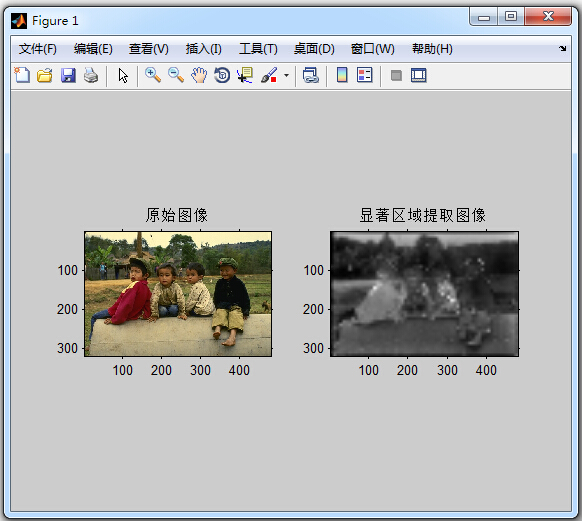Viewport: 582px width, 521px height.
Task: Expand the Brush color dropdown arrow
Action: point(286,75)
